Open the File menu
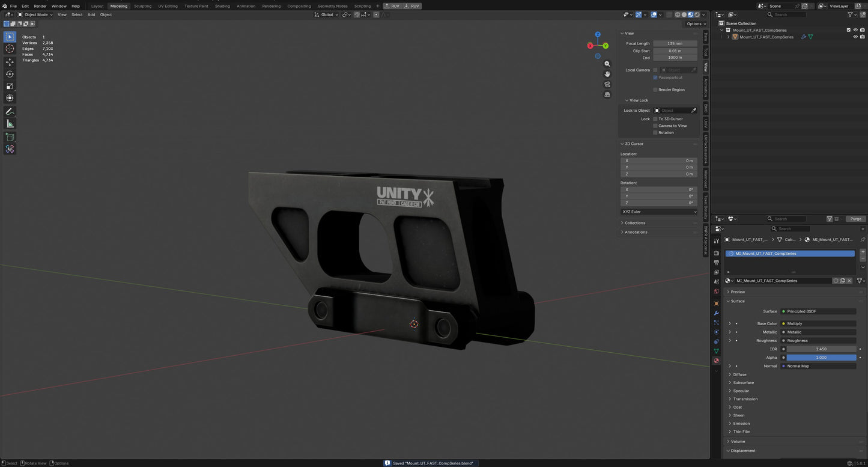Screen dimensions: 868x467 [13, 6]
